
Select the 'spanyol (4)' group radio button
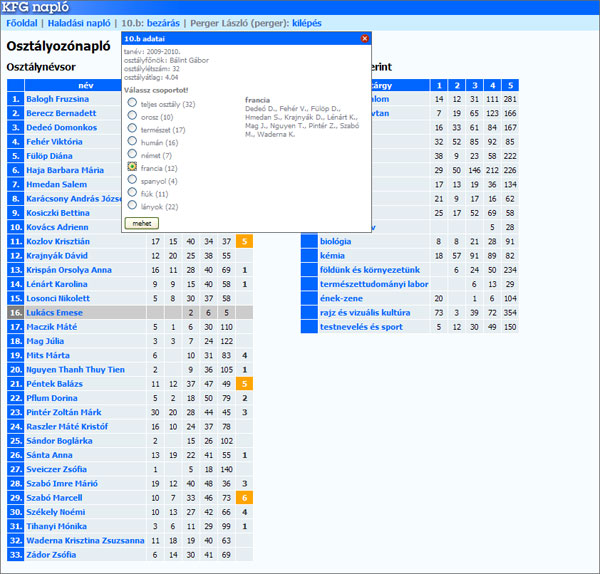pyautogui.click(x=132, y=180)
